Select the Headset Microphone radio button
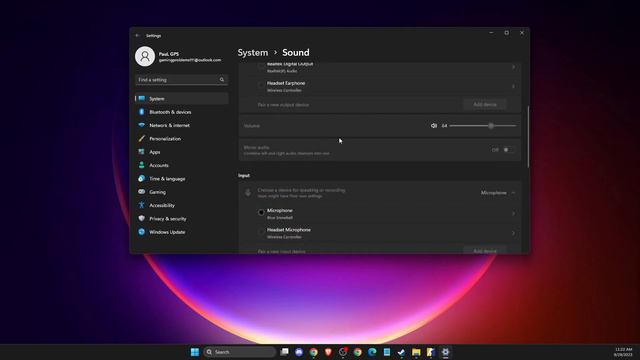This screenshot has height=360, width=640. pyautogui.click(x=261, y=232)
